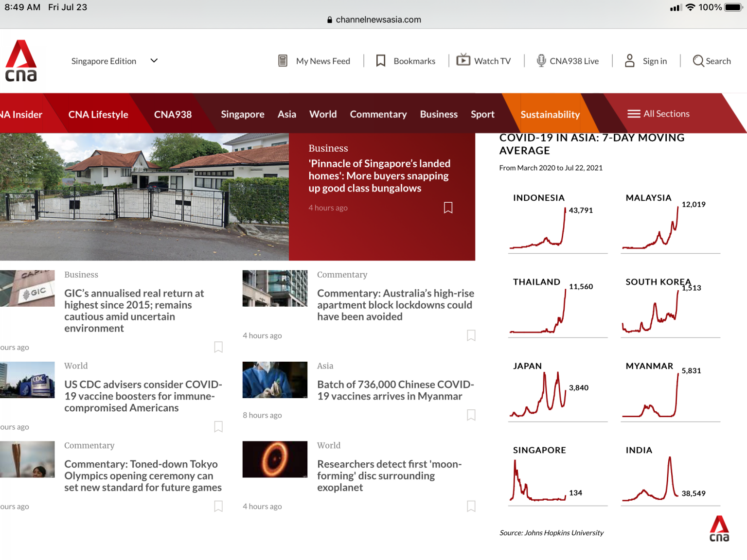Bookmark the Australia apartment lockdowns commentary
Screen dimensions: 747x560
click(471, 335)
